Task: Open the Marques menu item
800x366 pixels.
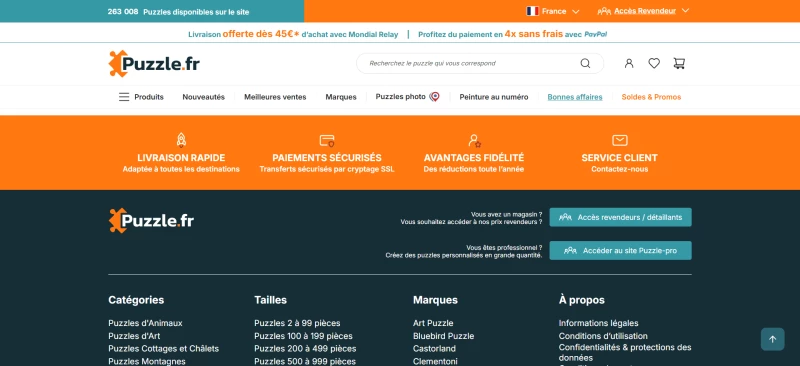Action: pos(341,97)
